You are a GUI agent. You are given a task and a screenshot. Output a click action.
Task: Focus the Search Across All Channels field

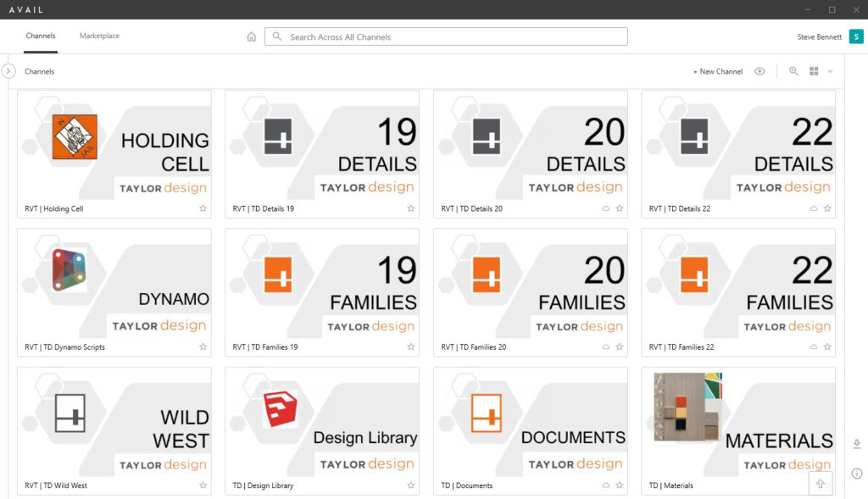click(x=446, y=36)
